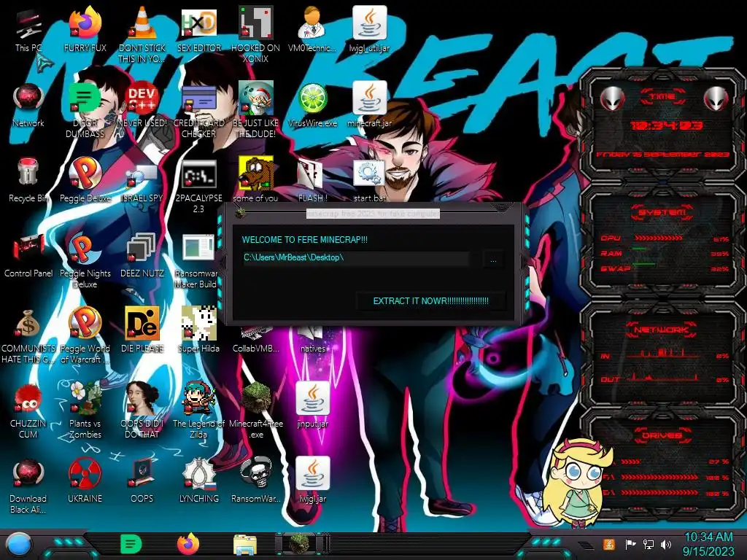Select the DEEZ NUTZ icon
The image size is (747, 560).
142,255
